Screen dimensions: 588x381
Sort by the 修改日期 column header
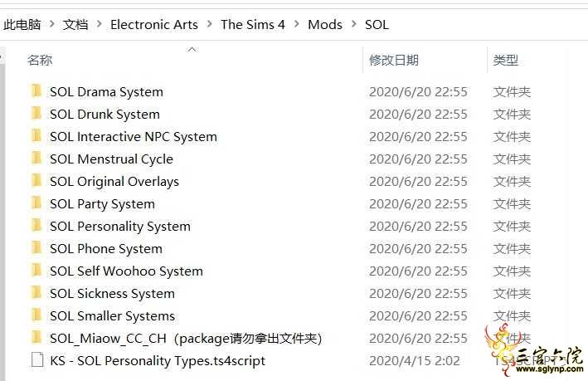point(394,60)
